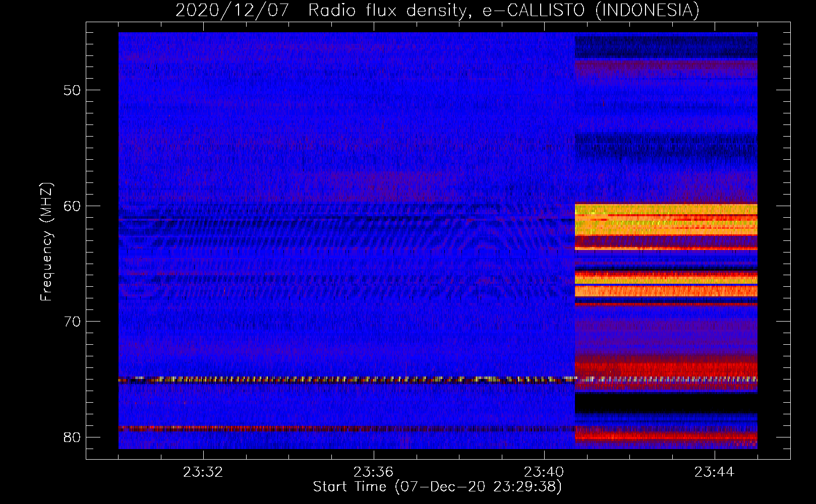The image size is (816, 504).
Task: Click the 60 frequency tick label
Action: tap(73, 206)
